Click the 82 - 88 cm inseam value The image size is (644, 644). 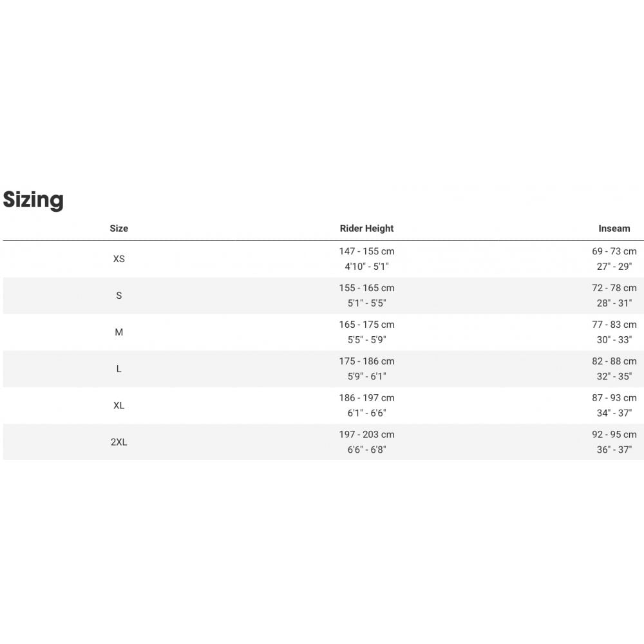614,361
